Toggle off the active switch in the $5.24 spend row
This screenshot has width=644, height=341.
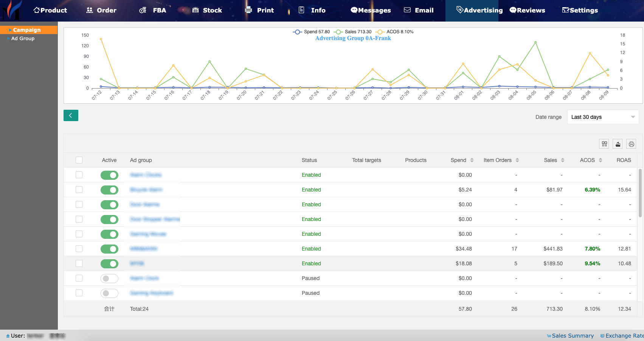(109, 190)
